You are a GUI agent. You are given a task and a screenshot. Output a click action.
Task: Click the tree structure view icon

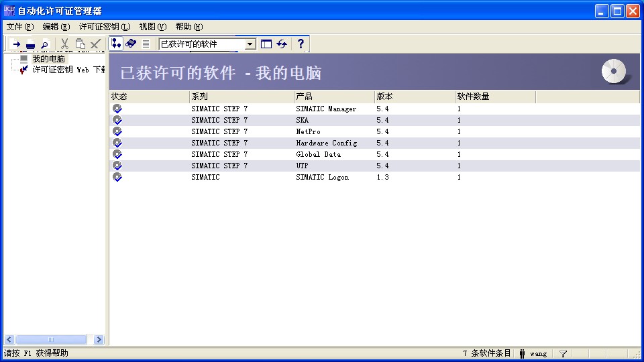116,44
